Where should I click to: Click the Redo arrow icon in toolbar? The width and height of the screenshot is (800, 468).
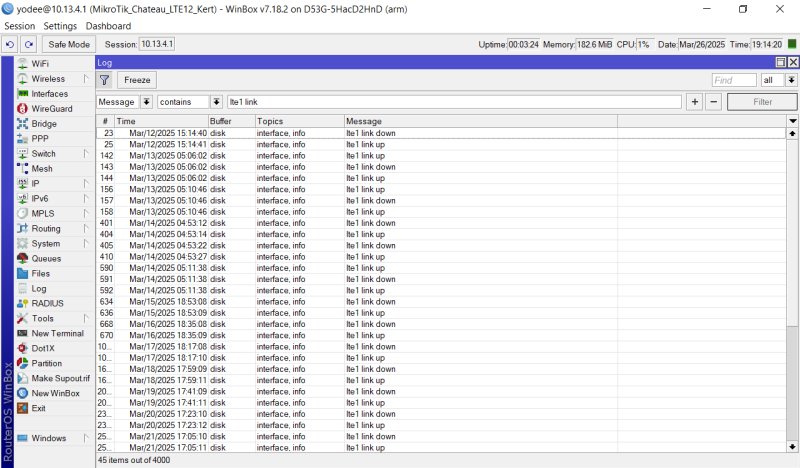(29, 44)
